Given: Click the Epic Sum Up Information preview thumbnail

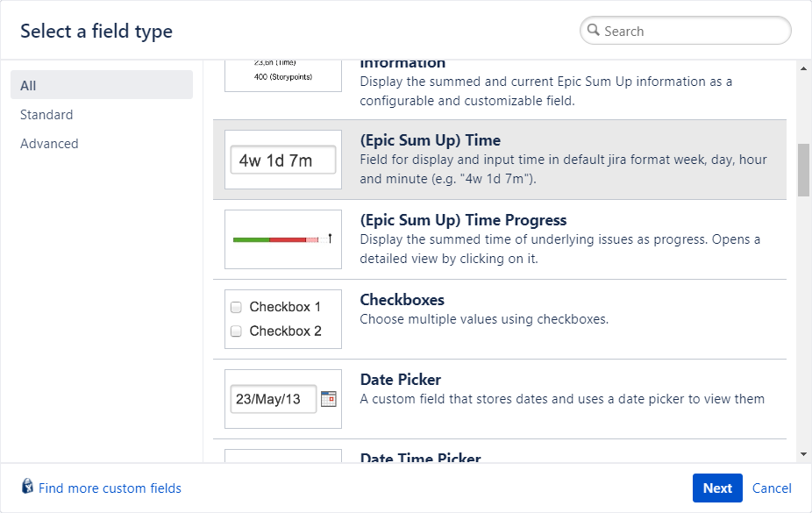Looking at the screenshot, I should tap(282, 72).
